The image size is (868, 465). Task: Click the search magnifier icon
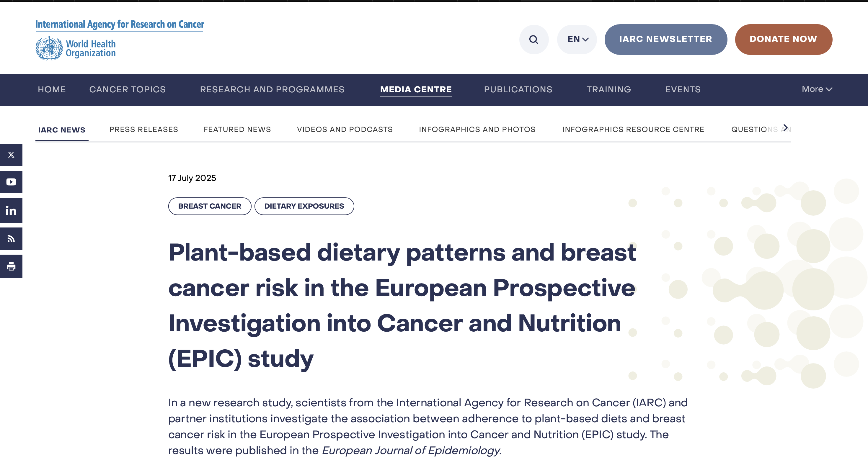533,40
